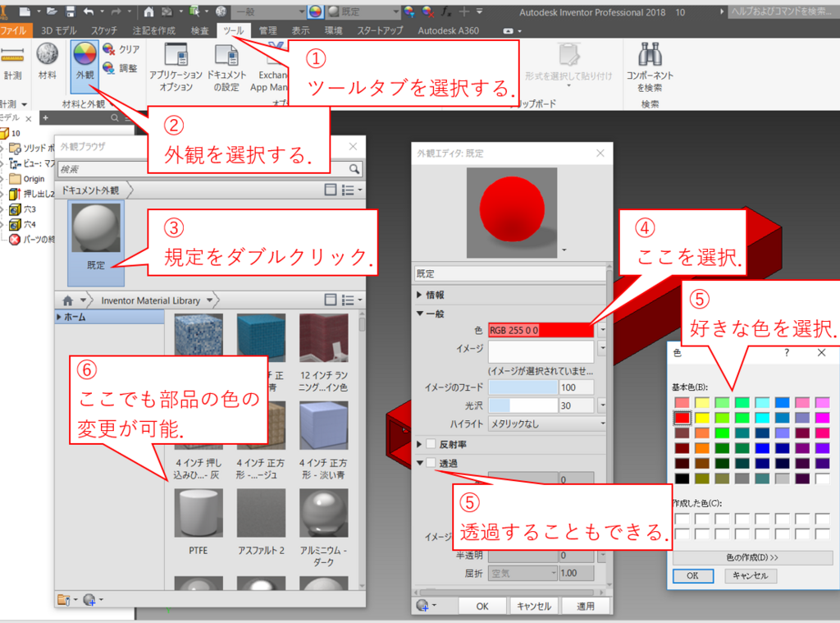Image resolution: width=840 pixels, height=623 pixels.
Task: Select the red swatch under 基本色
Action: pos(684,417)
